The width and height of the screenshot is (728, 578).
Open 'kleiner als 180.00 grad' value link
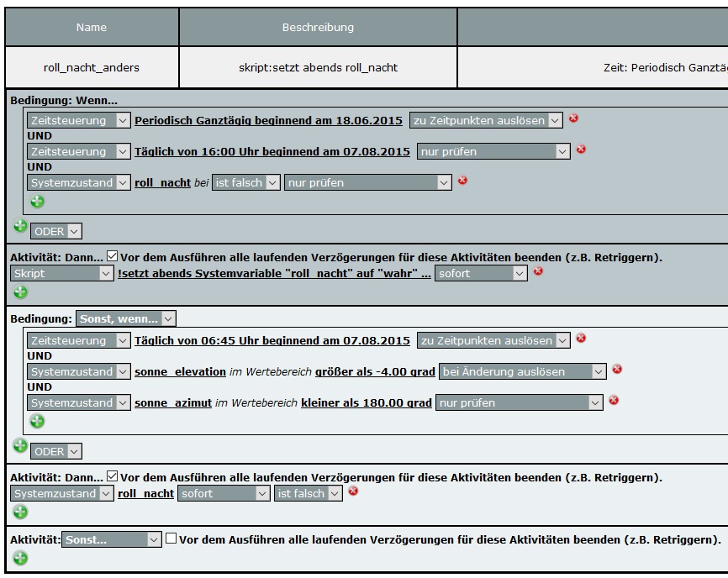367,403
